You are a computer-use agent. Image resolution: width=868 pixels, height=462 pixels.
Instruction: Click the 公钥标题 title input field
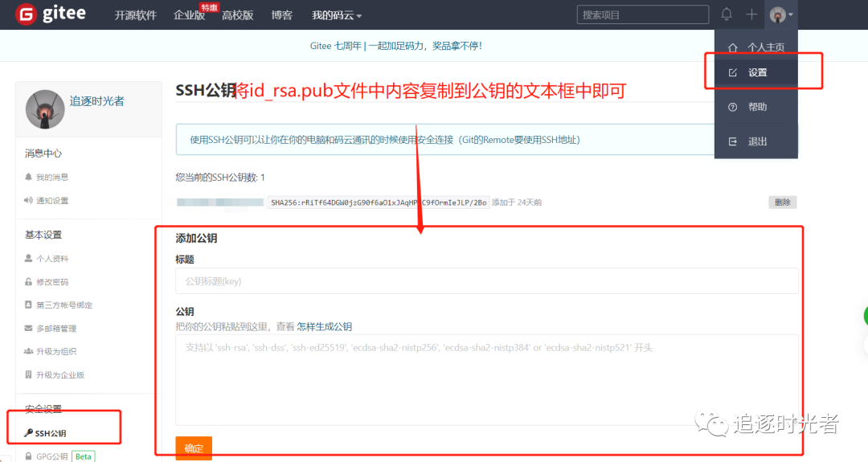coord(486,281)
